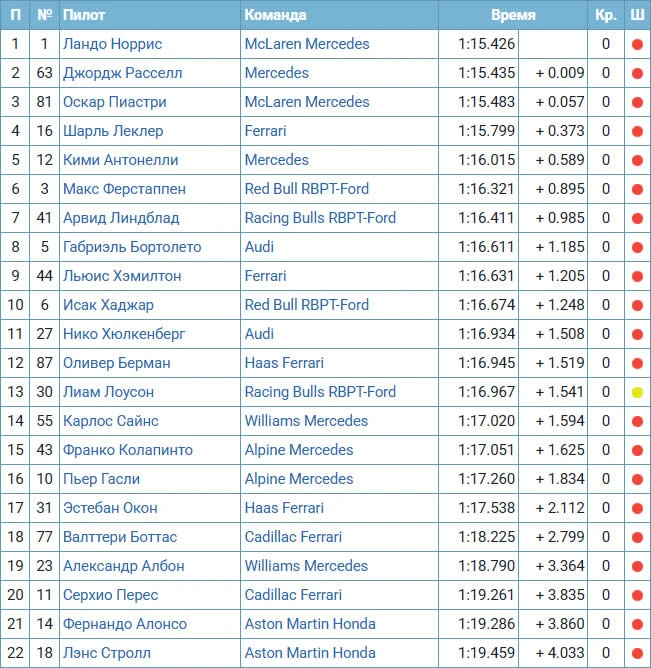
Task: Open Aston Martin Honda in Алонсо row
Action: (x=310, y=623)
